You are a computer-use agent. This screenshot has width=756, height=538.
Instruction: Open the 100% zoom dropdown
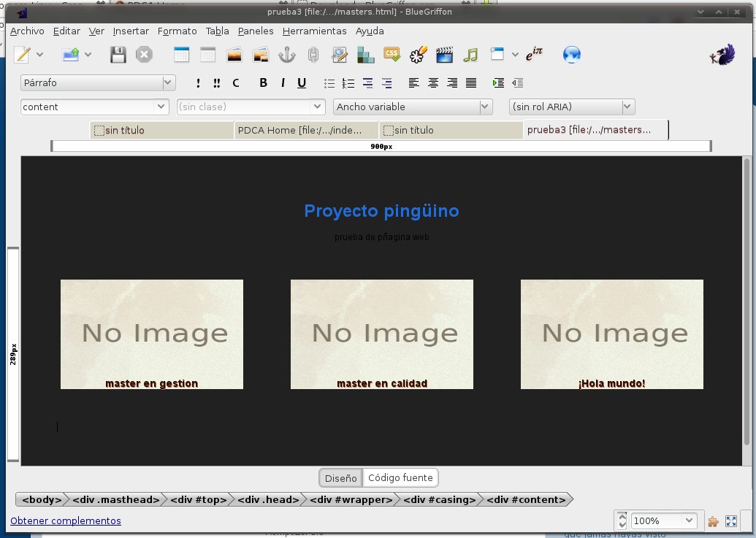tap(663, 520)
